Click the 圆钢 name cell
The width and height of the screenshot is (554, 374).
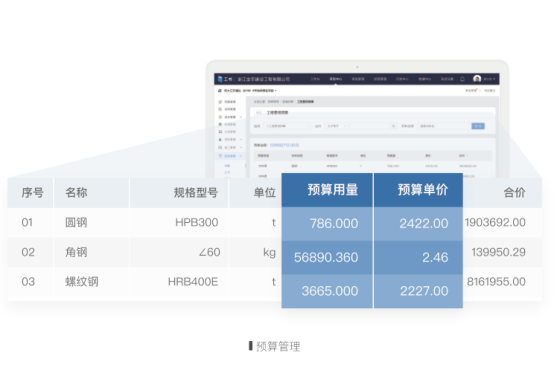(76, 222)
